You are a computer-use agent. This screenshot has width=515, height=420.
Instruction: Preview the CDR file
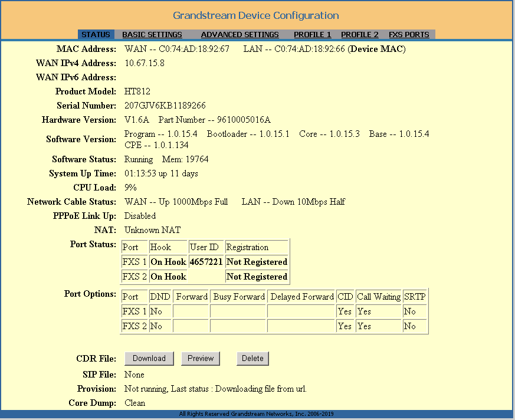(201, 358)
